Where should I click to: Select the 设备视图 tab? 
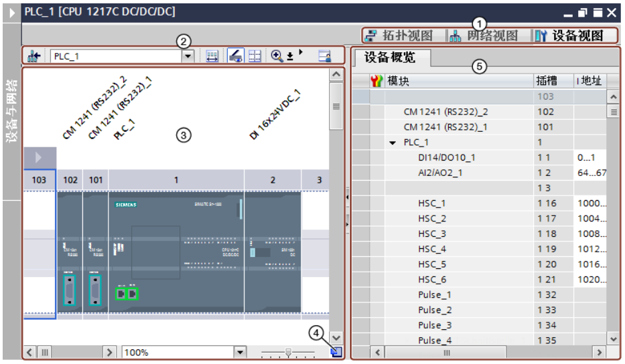point(569,36)
